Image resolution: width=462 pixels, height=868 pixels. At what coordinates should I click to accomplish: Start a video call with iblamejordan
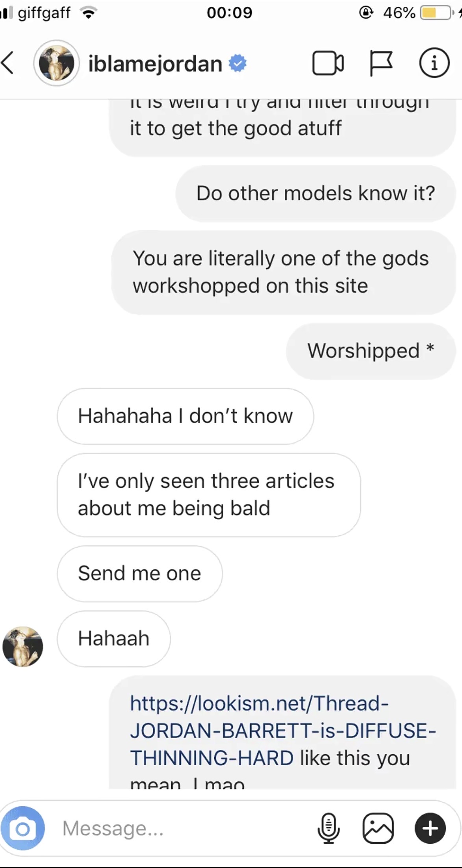click(x=328, y=63)
